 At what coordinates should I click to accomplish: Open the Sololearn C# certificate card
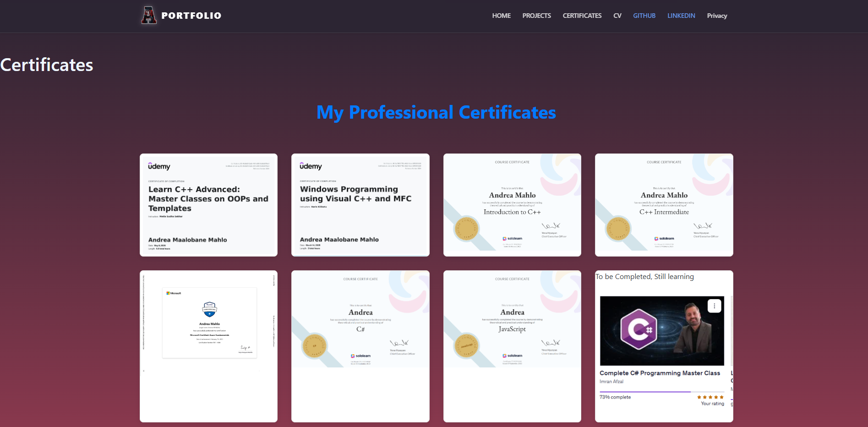pos(360,346)
